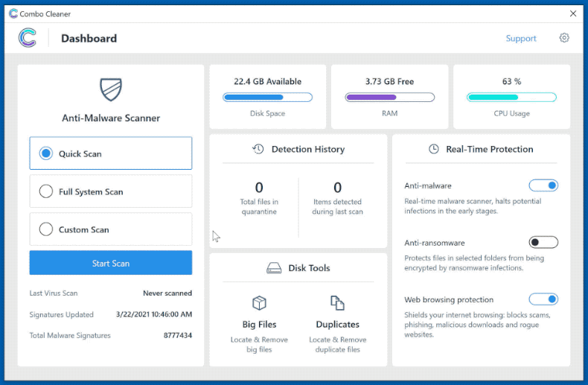This screenshot has height=385, width=588.
Task: Turn off Web browsing protection toggle
Action: tap(543, 299)
